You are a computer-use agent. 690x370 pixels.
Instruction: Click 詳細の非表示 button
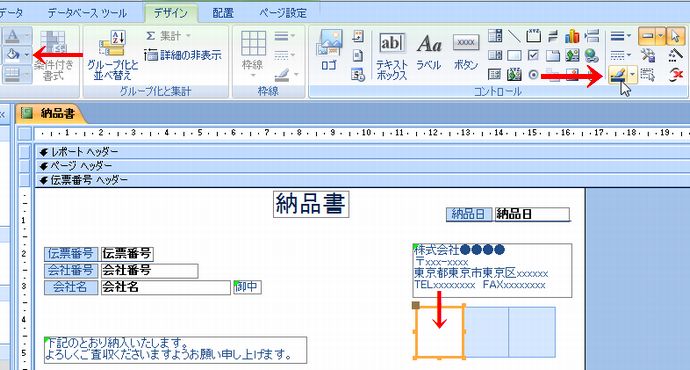pyautogui.click(x=183, y=55)
